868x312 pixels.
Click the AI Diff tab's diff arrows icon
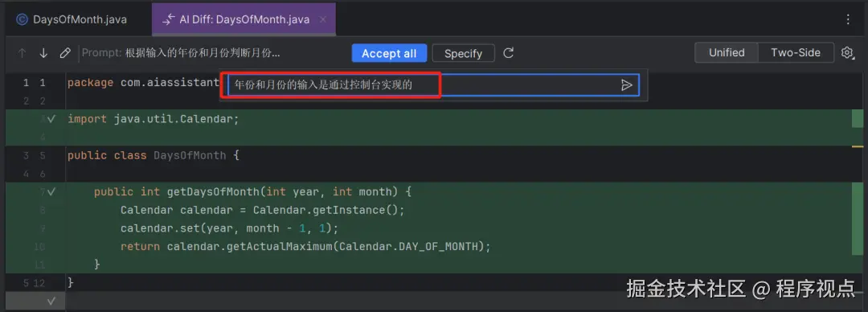[x=168, y=19]
